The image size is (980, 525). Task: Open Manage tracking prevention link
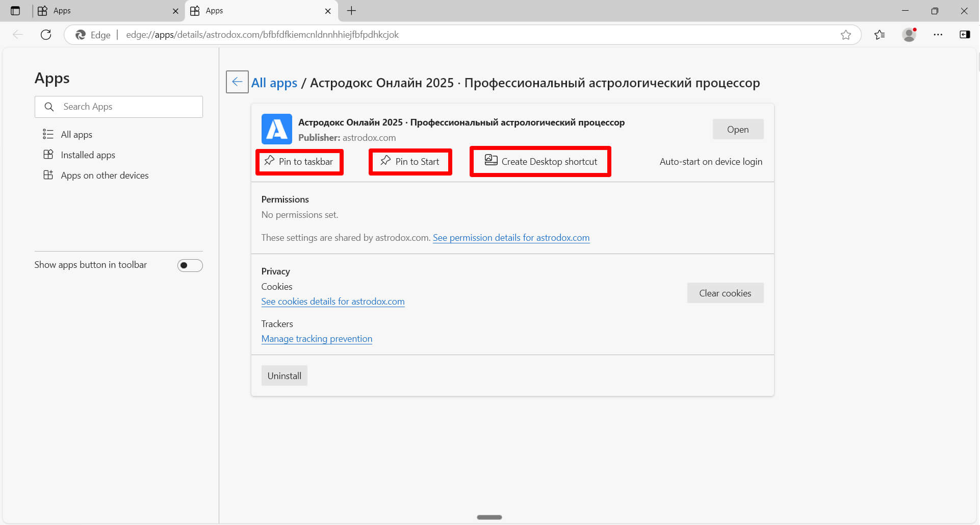click(317, 339)
